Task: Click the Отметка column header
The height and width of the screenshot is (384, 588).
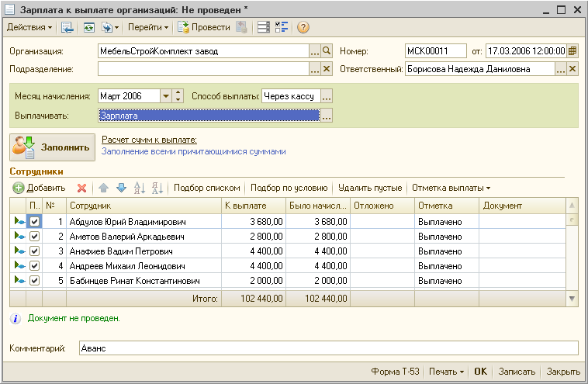Action: 447,206
